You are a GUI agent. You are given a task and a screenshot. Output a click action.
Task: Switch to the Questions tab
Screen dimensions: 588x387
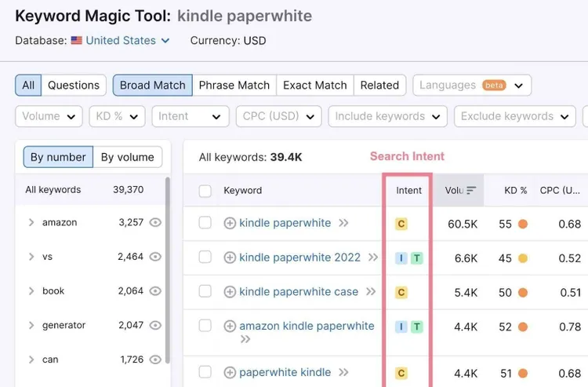74,86
